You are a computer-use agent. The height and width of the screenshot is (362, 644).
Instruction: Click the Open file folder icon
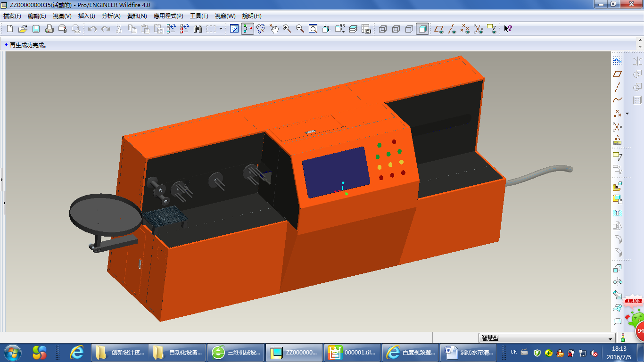point(22,29)
